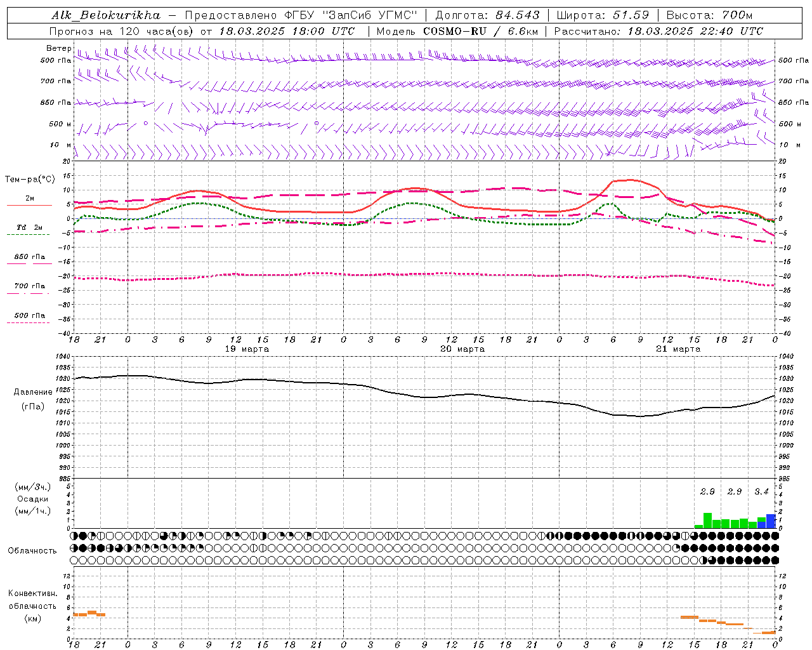The image size is (812, 650).
Task: Click the "20 марта" date label
Action: pos(462,349)
